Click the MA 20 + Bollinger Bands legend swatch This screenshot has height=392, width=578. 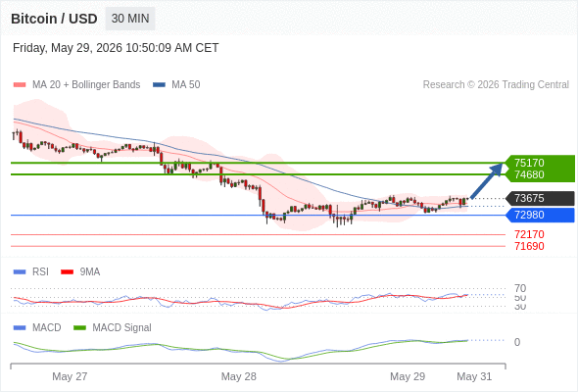tap(20, 85)
